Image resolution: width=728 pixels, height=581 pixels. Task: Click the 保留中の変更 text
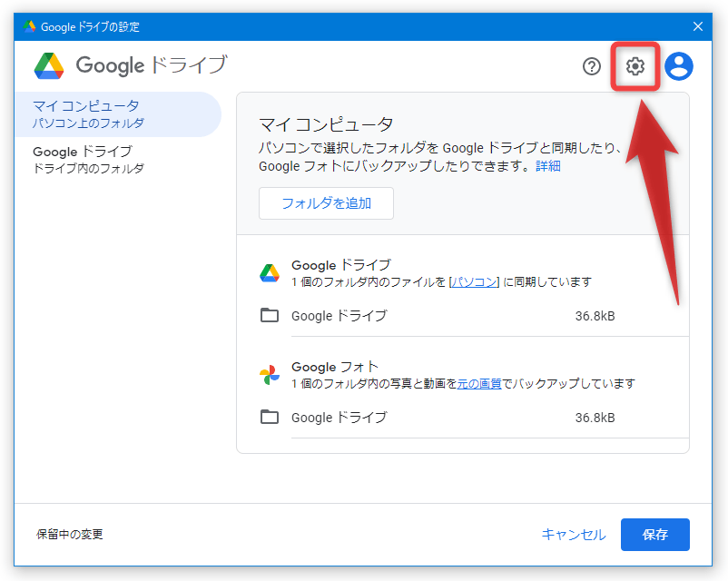[x=70, y=535]
